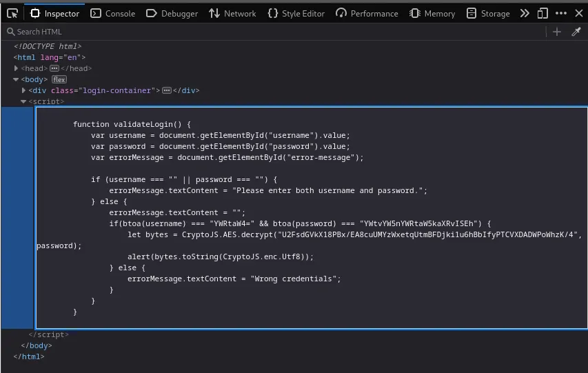Screen dimensions: 588x373
Task: Toggle responsive design mode icon
Action: (543, 14)
